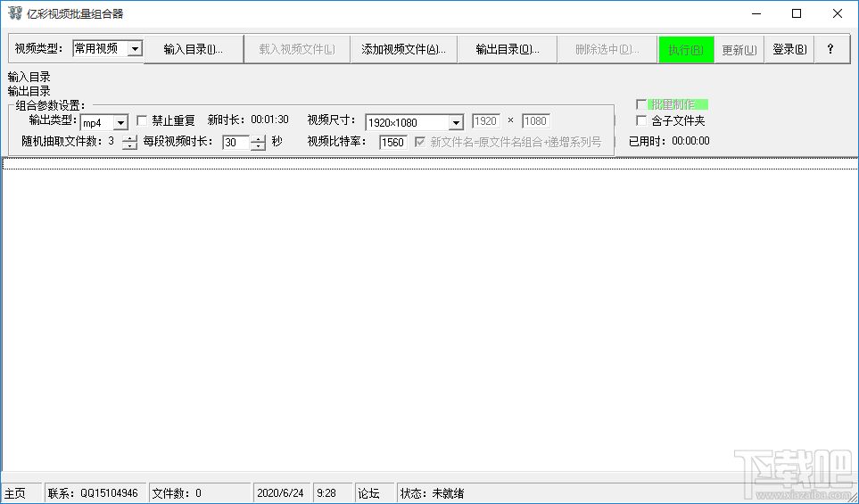Click 文件数: 0 status entry
This screenshot has width=859, height=504.
click(x=177, y=493)
